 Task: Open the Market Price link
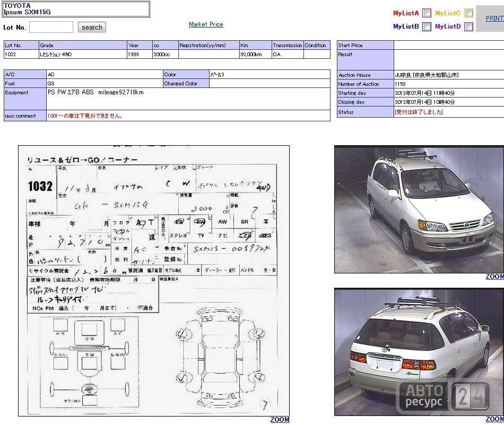206,24
